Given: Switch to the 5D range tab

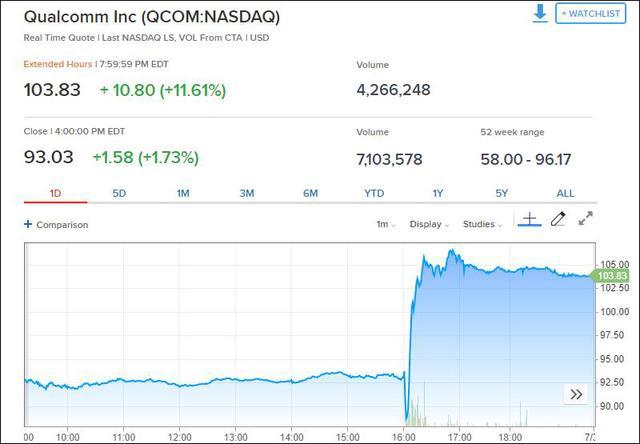Looking at the screenshot, I should (x=119, y=193).
